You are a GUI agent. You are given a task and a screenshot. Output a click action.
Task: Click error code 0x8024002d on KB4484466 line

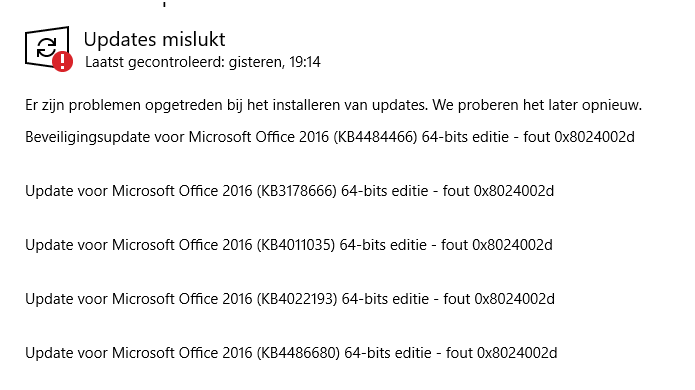[594, 137]
